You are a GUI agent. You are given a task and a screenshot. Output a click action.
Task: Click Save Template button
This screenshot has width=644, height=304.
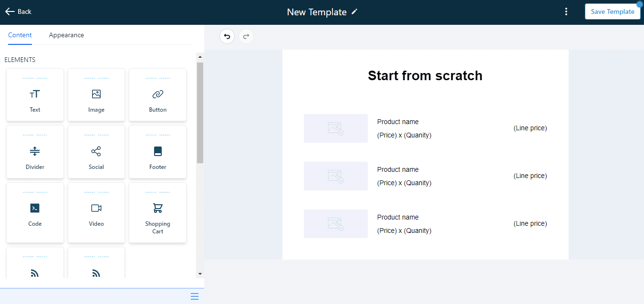[x=613, y=11]
